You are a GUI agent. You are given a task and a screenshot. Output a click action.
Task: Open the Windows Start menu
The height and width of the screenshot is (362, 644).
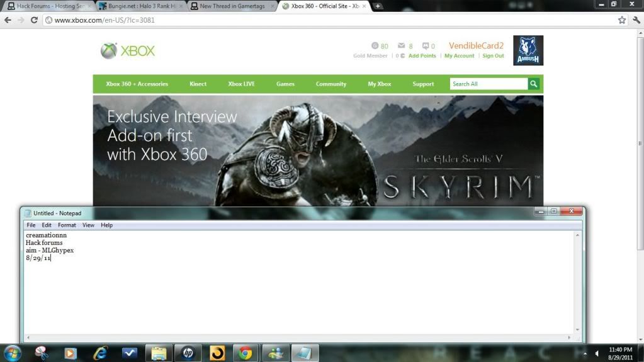(13, 353)
